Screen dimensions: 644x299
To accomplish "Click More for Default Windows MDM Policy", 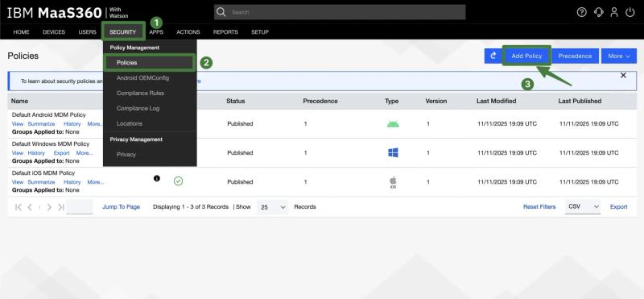I will (85, 153).
